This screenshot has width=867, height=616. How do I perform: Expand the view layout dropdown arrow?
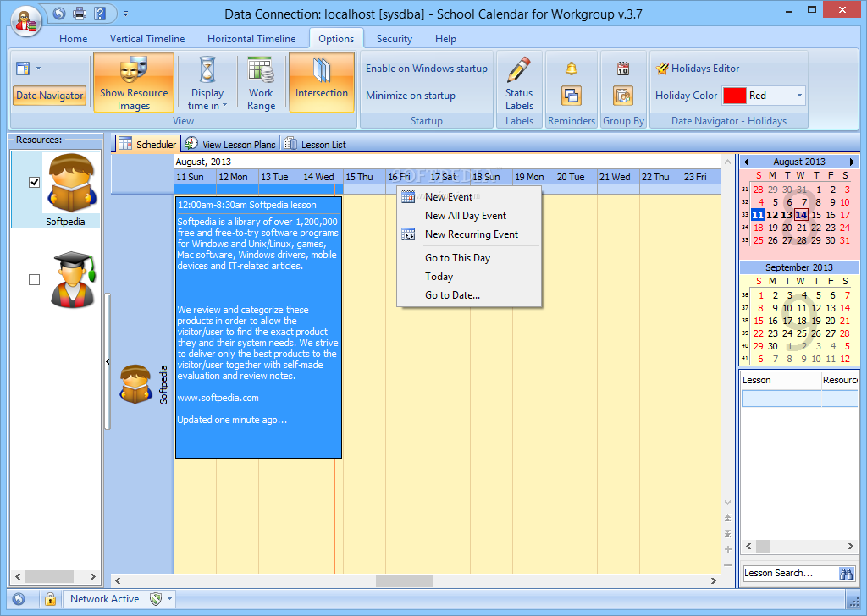[x=38, y=69]
